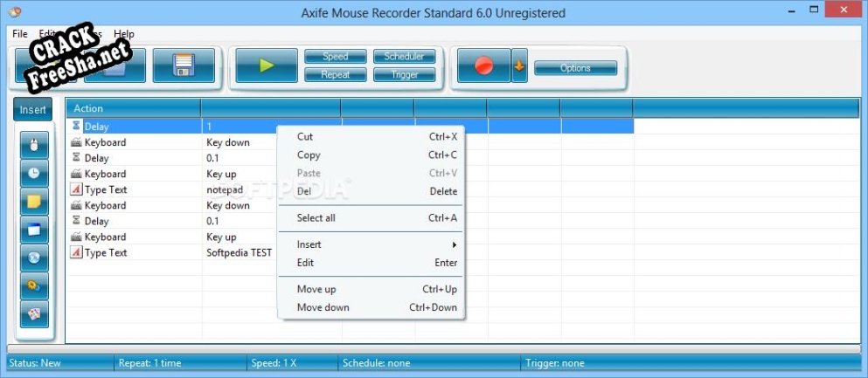
Task: Click the Options button
Action: (575, 68)
